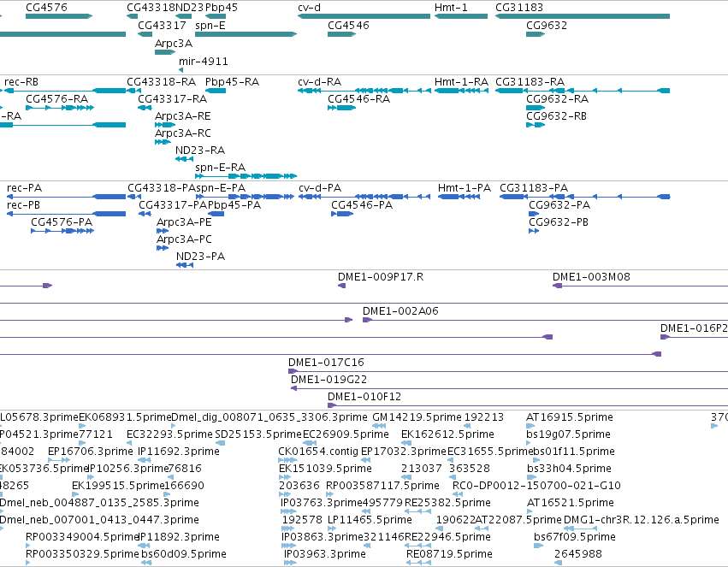Select the ND23-PA CDS feature
728x567 pixels.
coord(185,265)
